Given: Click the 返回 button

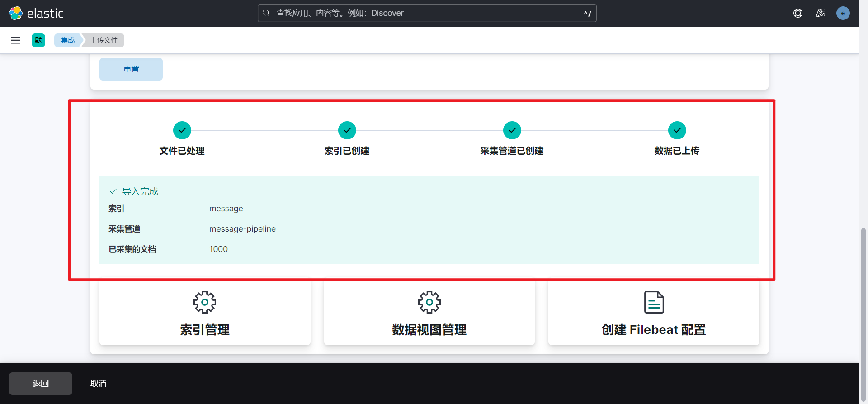Looking at the screenshot, I should tap(41, 384).
